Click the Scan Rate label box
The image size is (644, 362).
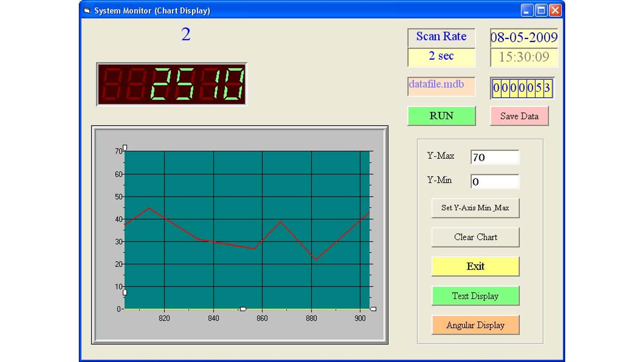pos(441,38)
